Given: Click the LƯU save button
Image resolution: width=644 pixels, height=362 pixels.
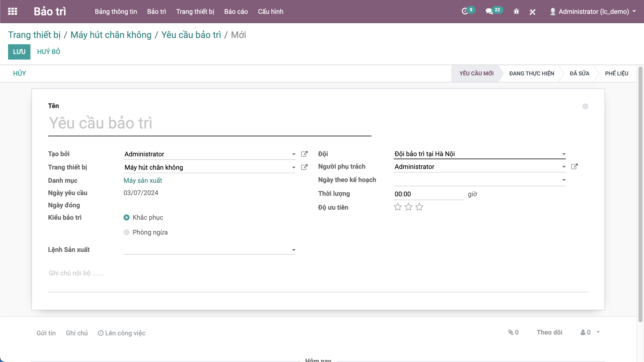Looking at the screenshot, I should (x=19, y=52).
